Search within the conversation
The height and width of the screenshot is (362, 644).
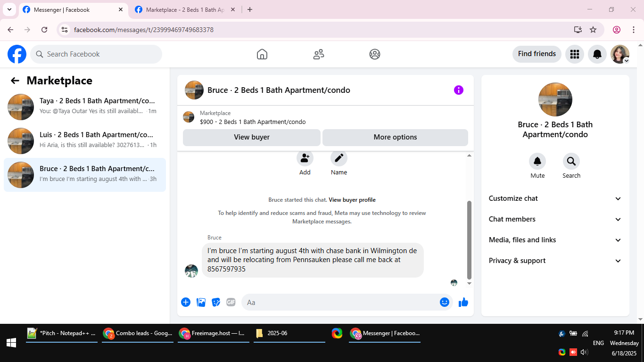pyautogui.click(x=571, y=162)
